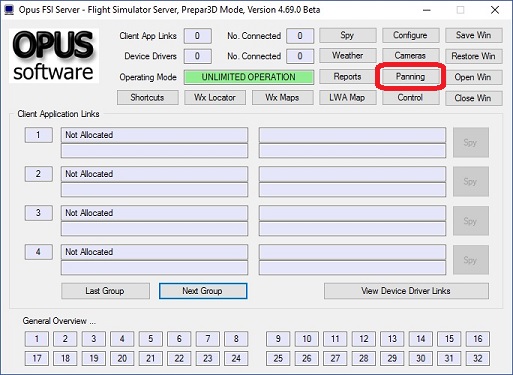Click General Overview box 9

click(x=278, y=339)
